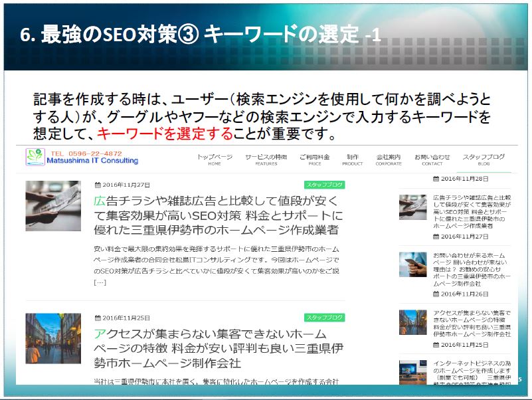Select 制作 (PRODUCT) in the navigation
Screen dimensions: 532x400
tap(352, 159)
